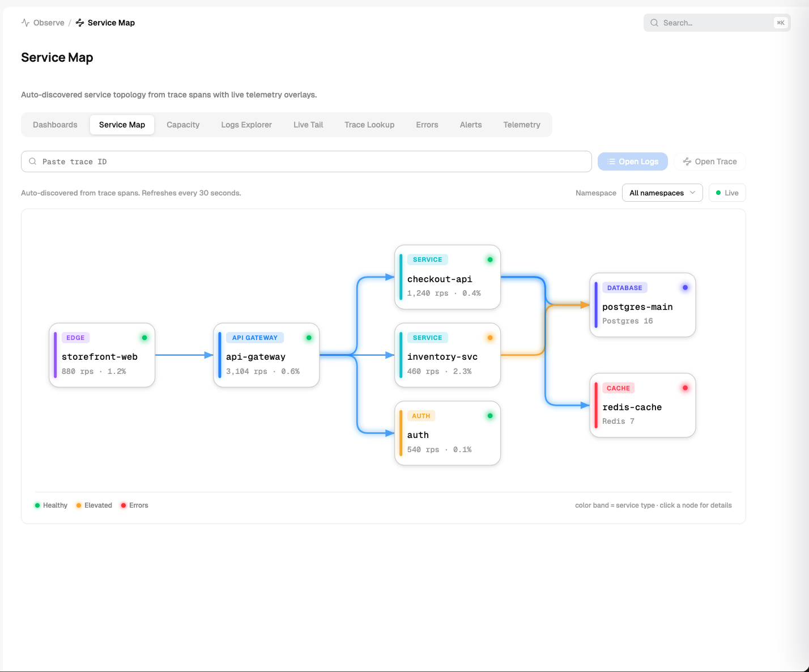Viewport: 809px width, 672px height.
Task: Focus the top Search field
Action: click(x=717, y=23)
